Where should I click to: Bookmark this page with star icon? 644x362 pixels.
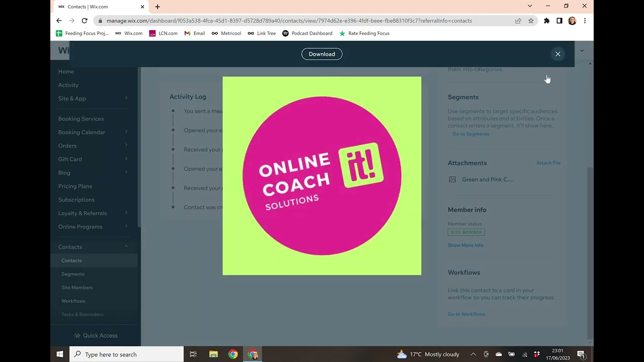tap(531, 21)
